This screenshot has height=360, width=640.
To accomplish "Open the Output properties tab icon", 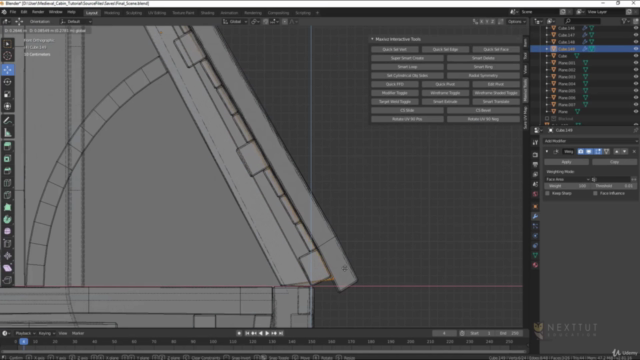I will click(x=535, y=165).
